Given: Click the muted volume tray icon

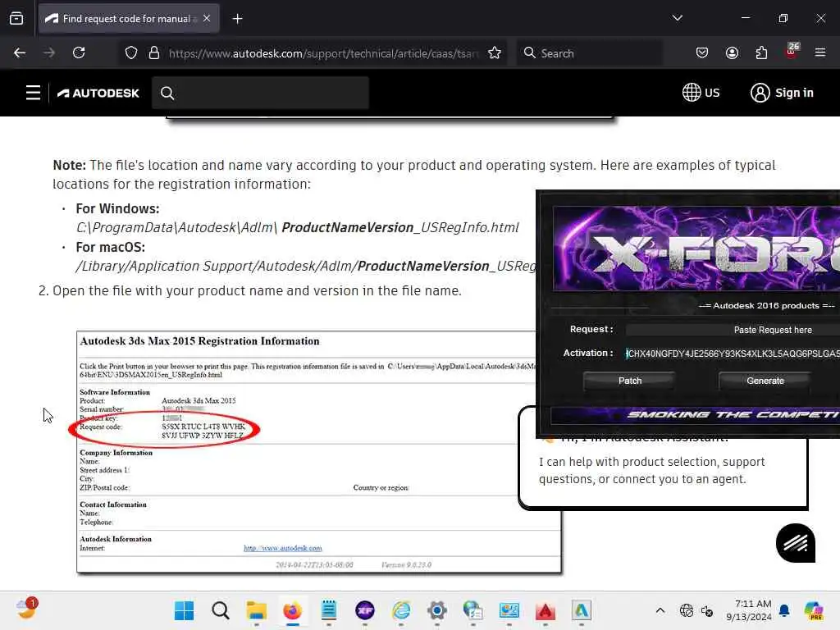Looking at the screenshot, I should [707, 611].
